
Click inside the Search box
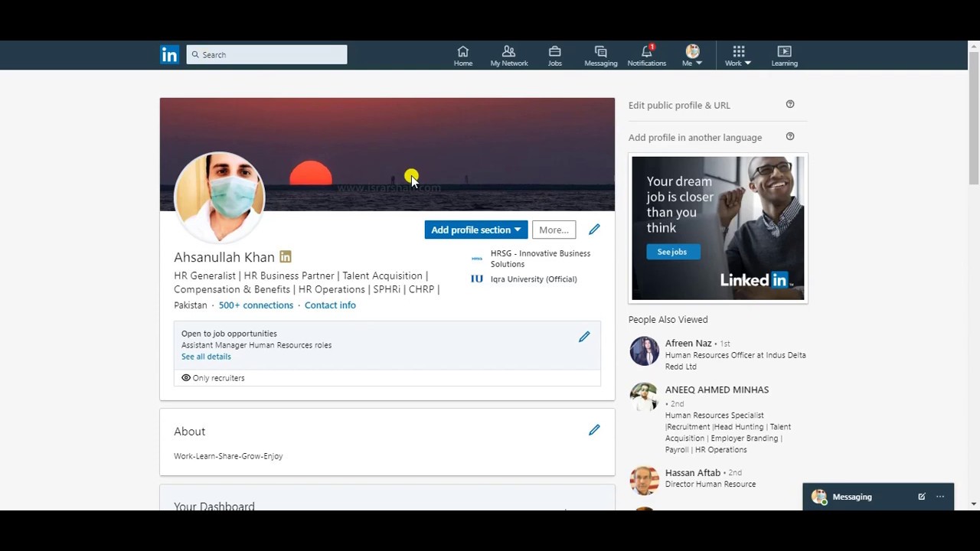(266, 54)
